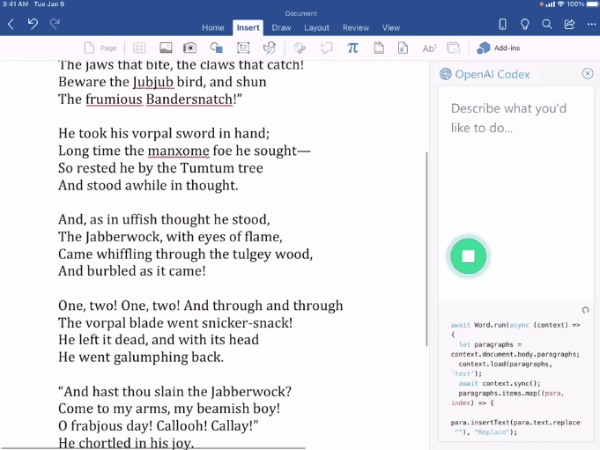Click the line 'He went galumphing back.'
The height and width of the screenshot is (450, 600).
pos(141,357)
